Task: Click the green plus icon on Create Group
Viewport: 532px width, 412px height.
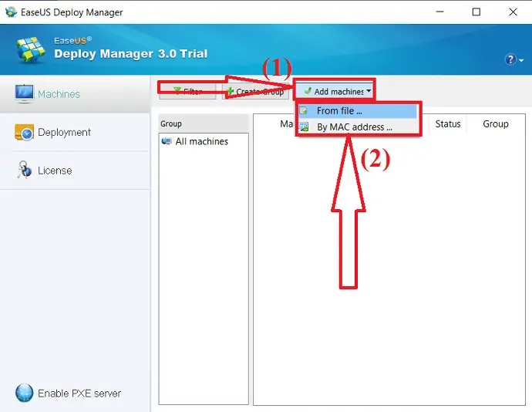Action: tap(230, 91)
